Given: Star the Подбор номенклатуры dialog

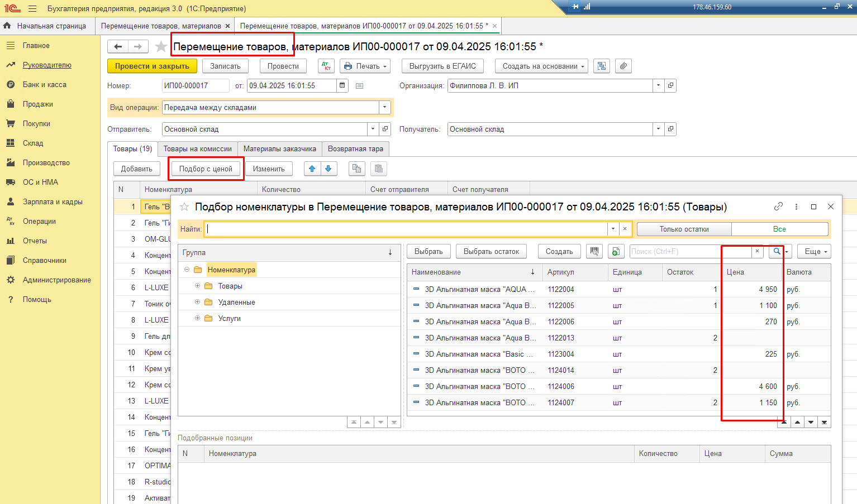Looking at the screenshot, I should [x=184, y=207].
